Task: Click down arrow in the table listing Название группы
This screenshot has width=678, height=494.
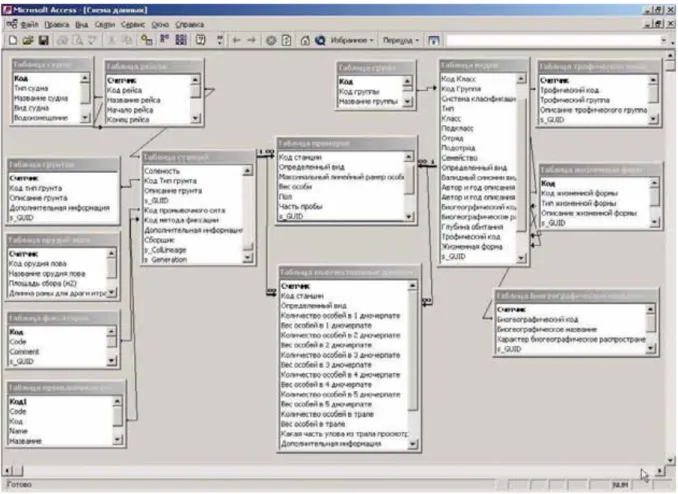Action: tap(407, 102)
